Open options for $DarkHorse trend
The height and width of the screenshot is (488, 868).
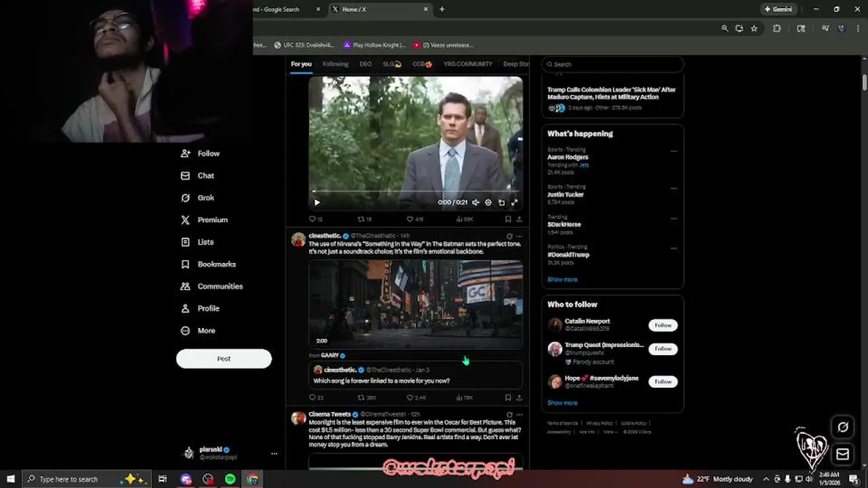[x=673, y=218]
